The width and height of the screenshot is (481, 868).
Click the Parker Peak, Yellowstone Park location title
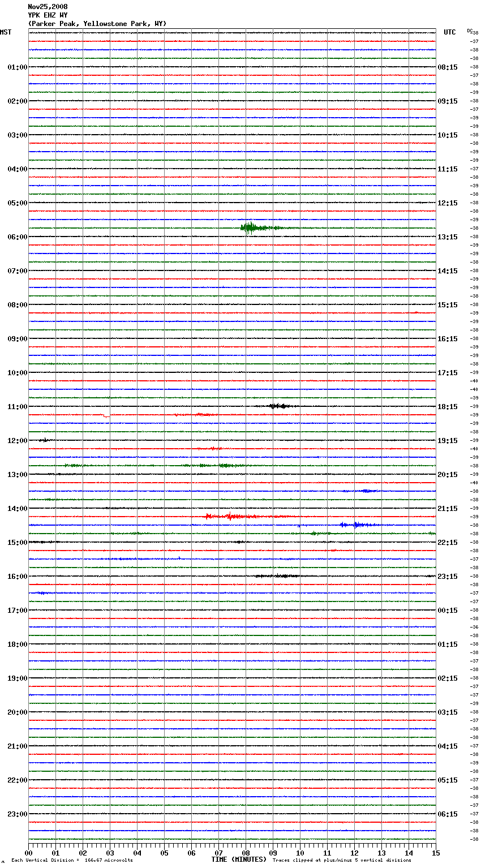97,24
